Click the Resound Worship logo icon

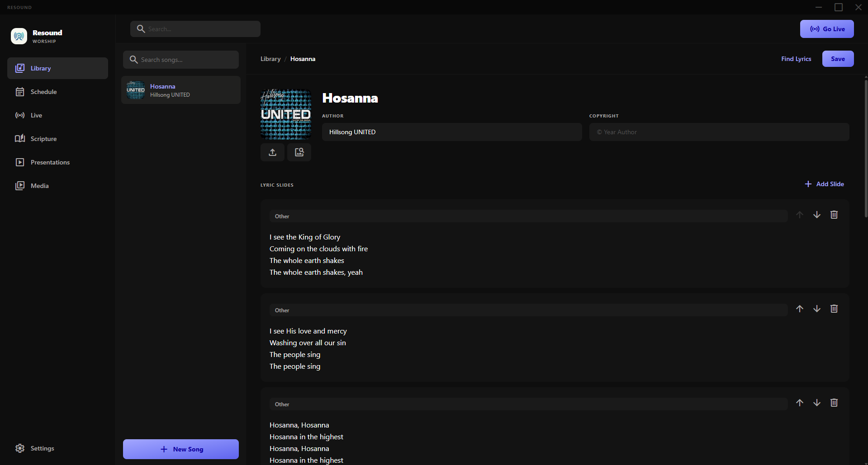click(19, 36)
